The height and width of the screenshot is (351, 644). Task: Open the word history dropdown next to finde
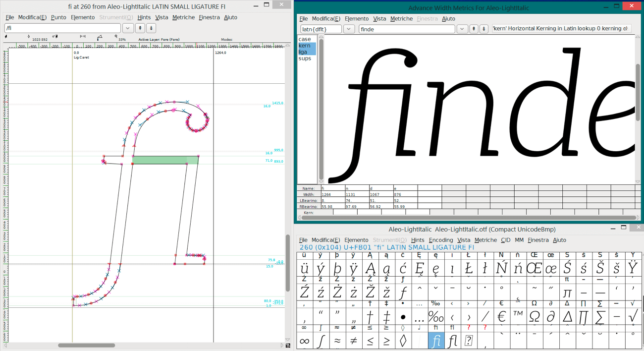(x=462, y=28)
